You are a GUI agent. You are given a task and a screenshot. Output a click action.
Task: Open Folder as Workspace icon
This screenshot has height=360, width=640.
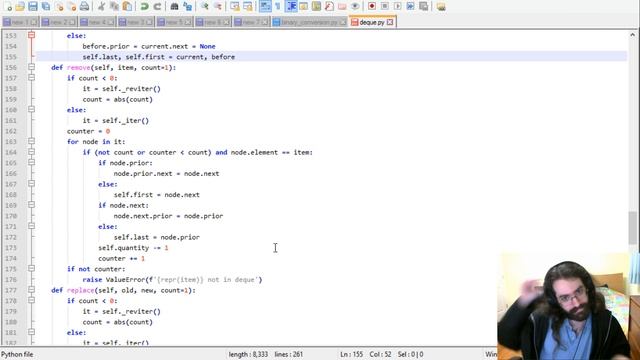pyautogui.click(x=342, y=7)
